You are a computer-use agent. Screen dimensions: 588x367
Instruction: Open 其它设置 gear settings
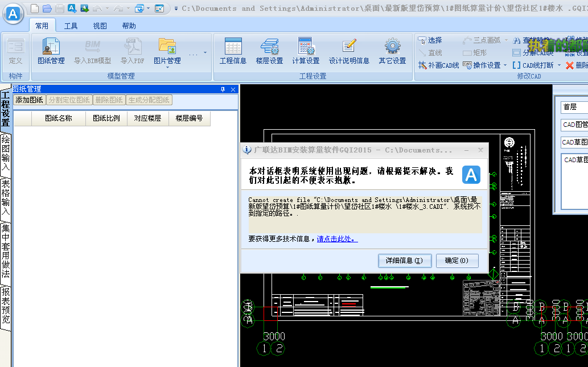[x=392, y=51]
